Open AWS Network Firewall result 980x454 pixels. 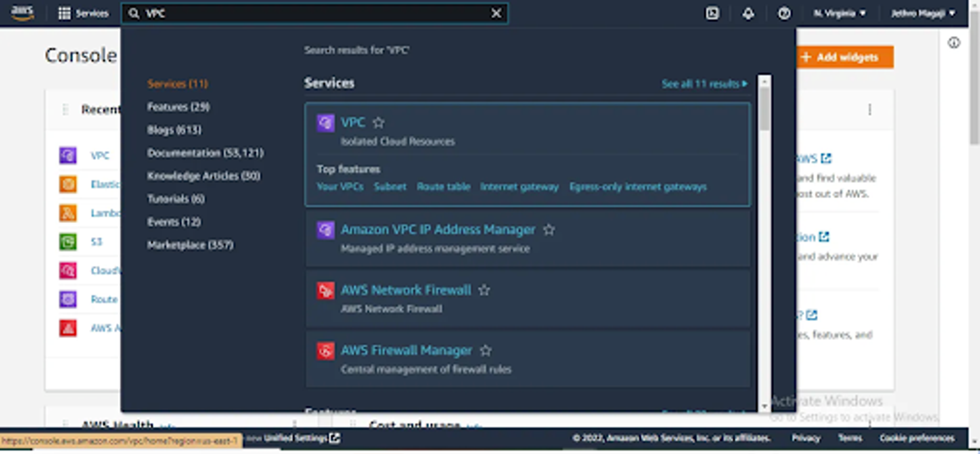pyautogui.click(x=406, y=290)
